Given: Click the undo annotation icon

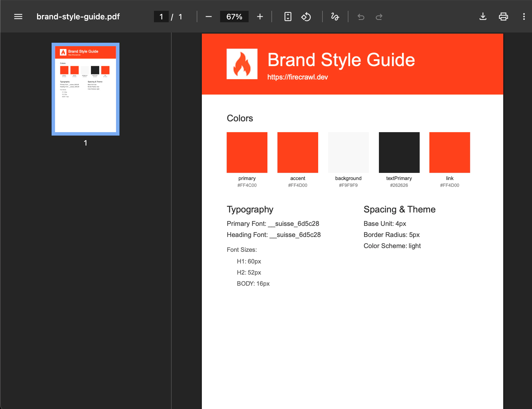Looking at the screenshot, I should coord(361,17).
